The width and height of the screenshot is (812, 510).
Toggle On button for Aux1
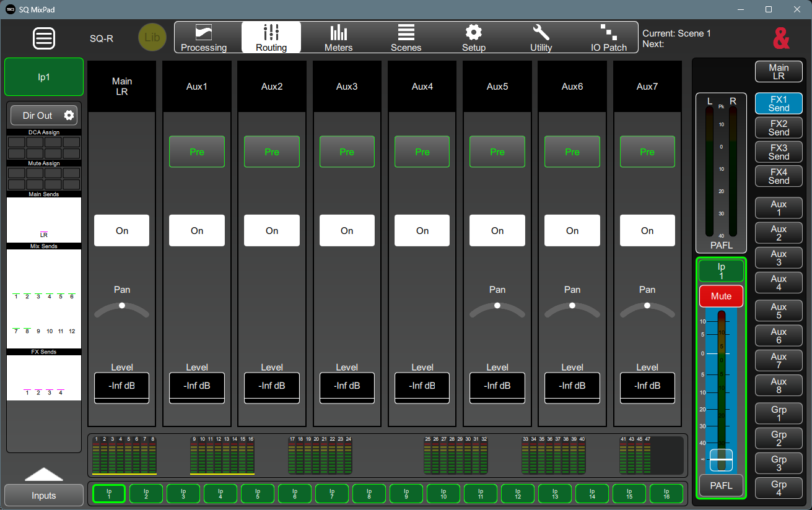197,230
